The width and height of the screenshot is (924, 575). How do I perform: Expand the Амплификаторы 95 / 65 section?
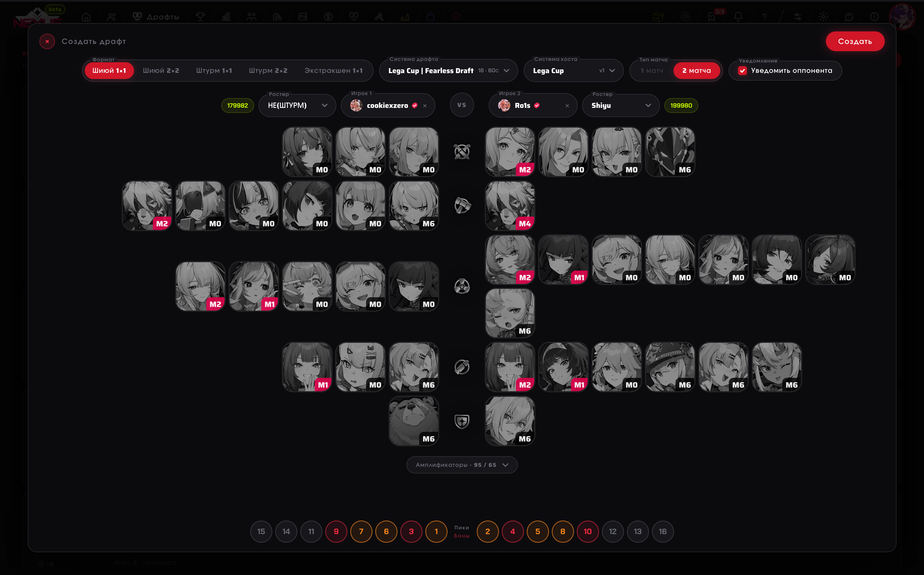(462, 465)
